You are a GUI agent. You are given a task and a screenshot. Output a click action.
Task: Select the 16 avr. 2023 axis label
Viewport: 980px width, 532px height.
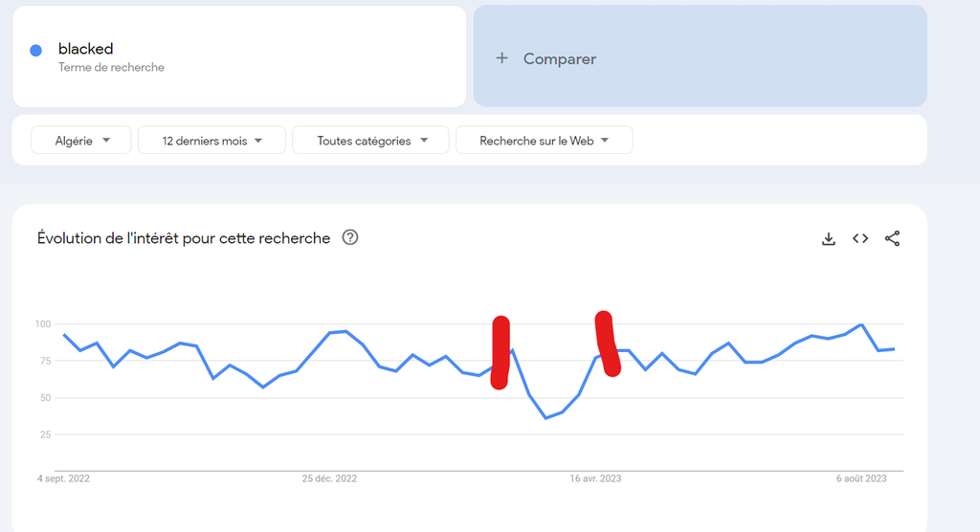point(595,478)
